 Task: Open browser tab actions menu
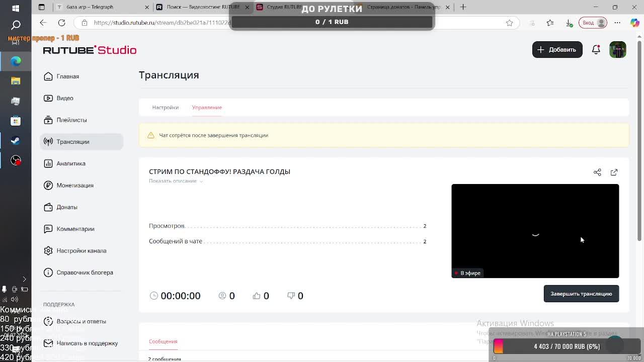41,7
